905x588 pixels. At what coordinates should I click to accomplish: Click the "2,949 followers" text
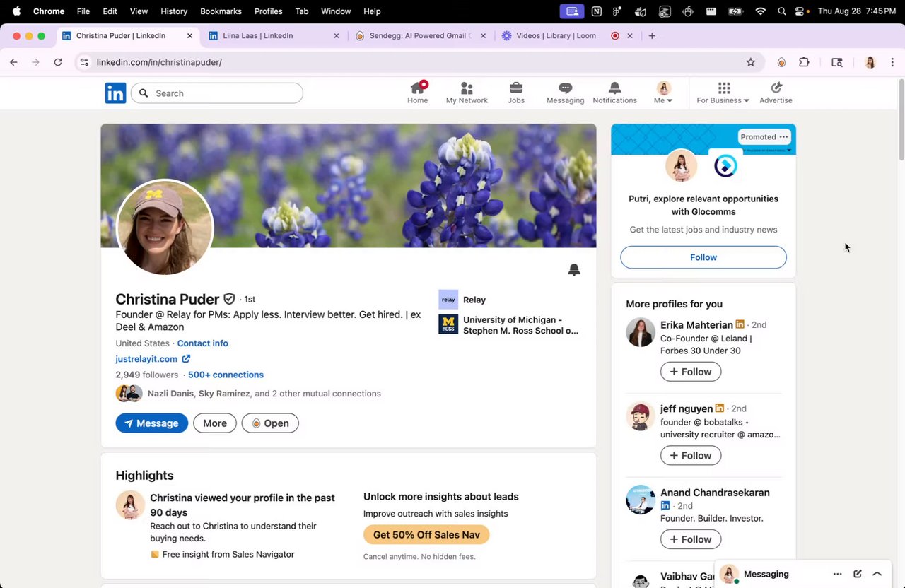click(x=147, y=375)
